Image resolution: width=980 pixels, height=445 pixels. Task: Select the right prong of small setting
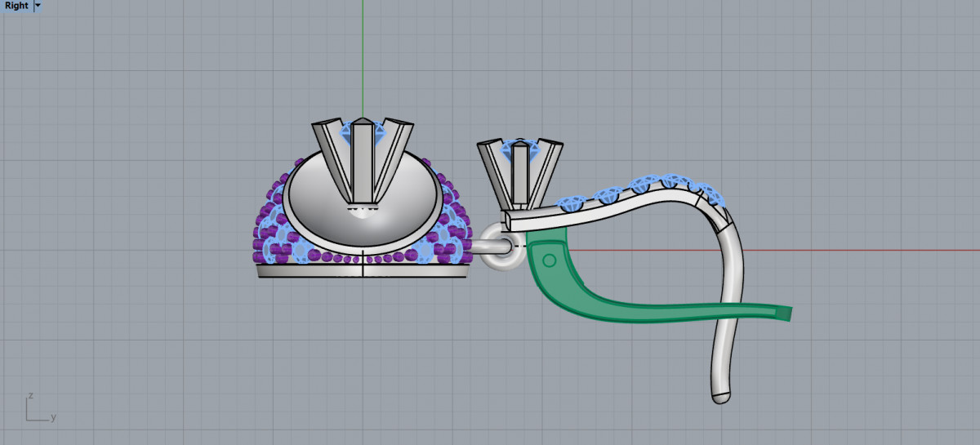click(x=547, y=171)
